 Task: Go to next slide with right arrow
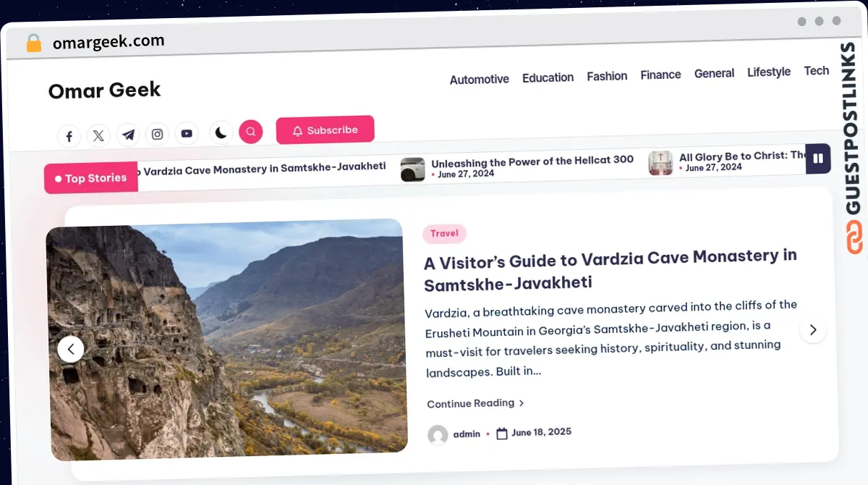point(813,329)
